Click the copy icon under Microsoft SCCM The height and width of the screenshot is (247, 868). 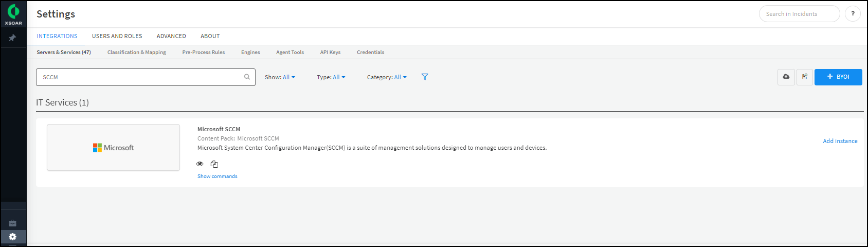point(214,164)
